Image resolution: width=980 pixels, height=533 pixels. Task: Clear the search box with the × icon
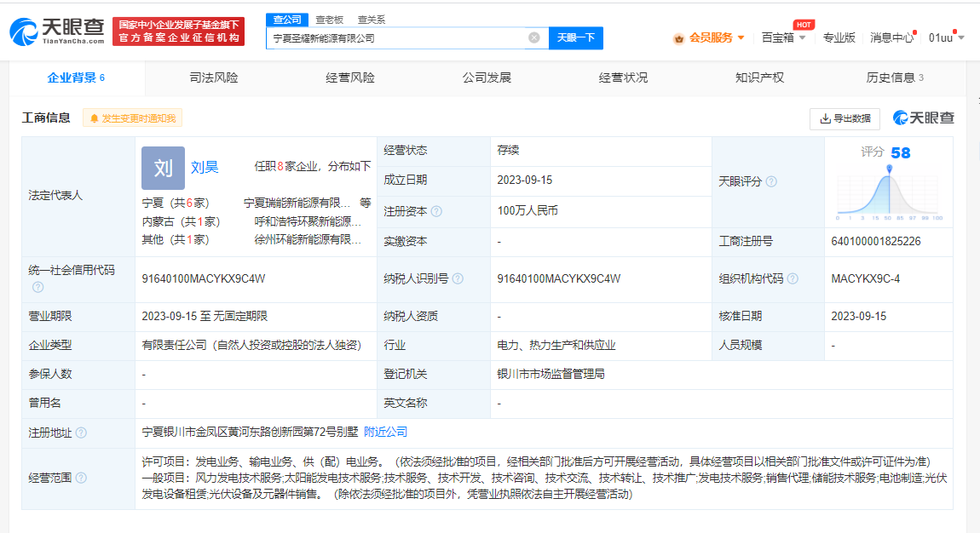tap(534, 37)
